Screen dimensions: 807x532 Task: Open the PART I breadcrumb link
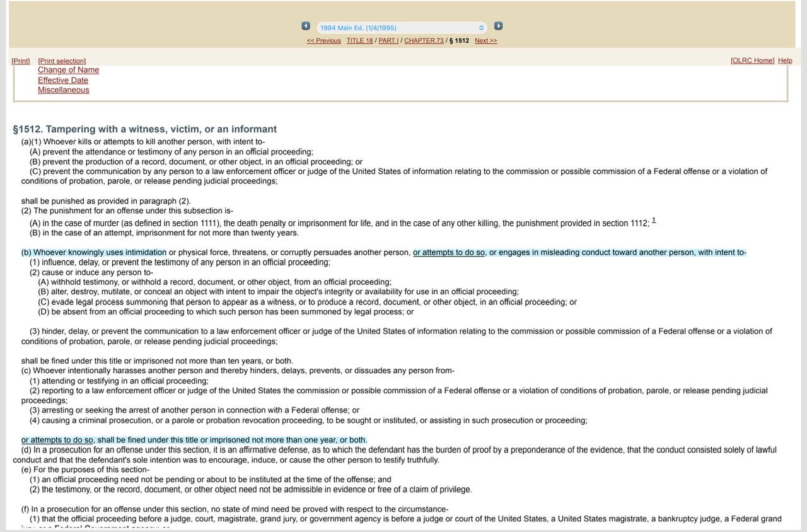click(388, 40)
